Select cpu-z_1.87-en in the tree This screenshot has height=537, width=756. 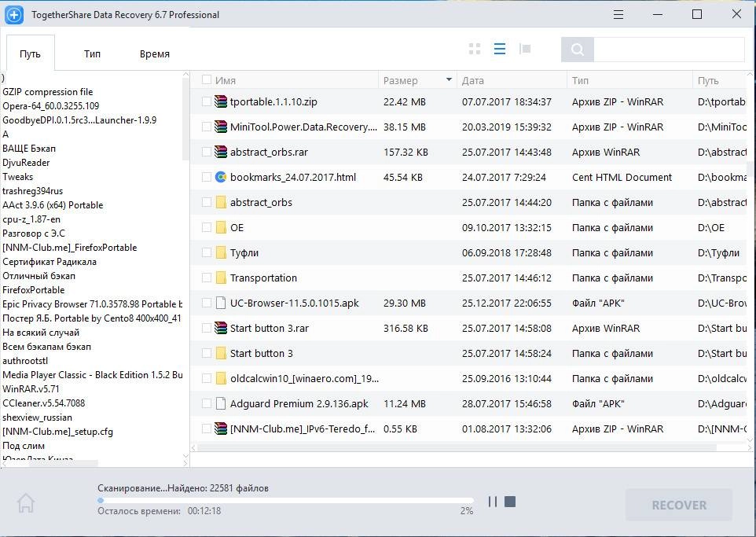click(x=31, y=219)
